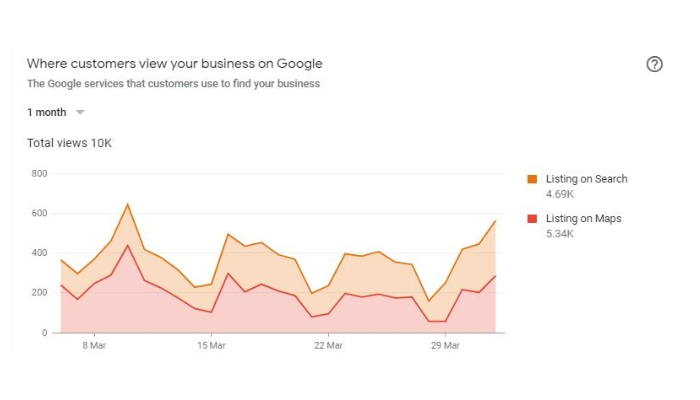Click the highest orange peak near 8 Mar

pyautogui.click(x=127, y=204)
